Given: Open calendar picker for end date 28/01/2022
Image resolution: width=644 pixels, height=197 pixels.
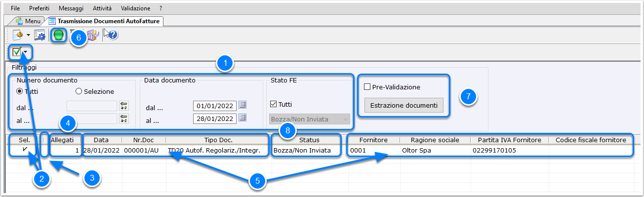Looking at the screenshot, I should tap(242, 118).
